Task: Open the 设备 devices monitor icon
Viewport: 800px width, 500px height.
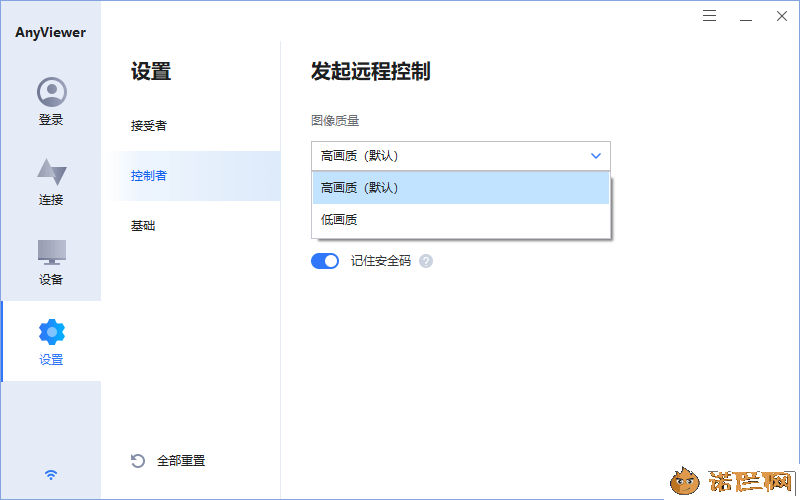Action: click(52, 252)
